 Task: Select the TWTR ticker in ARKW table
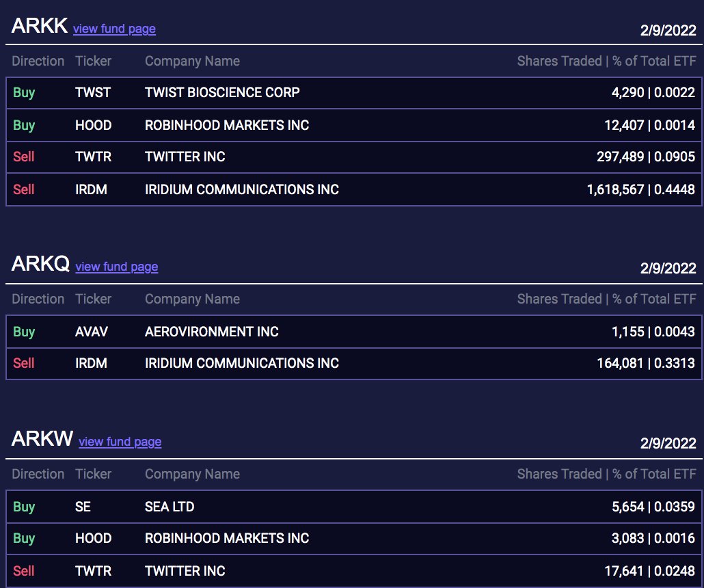point(94,572)
